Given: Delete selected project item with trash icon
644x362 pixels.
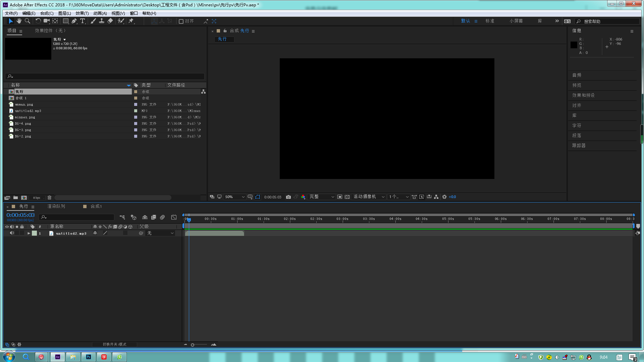Looking at the screenshot, I should click(50, 198).
